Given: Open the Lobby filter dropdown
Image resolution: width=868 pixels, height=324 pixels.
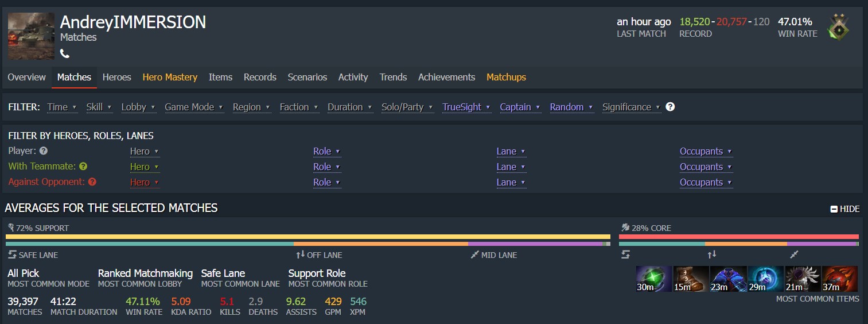Looking at the screenshot, I should [138, 107].
